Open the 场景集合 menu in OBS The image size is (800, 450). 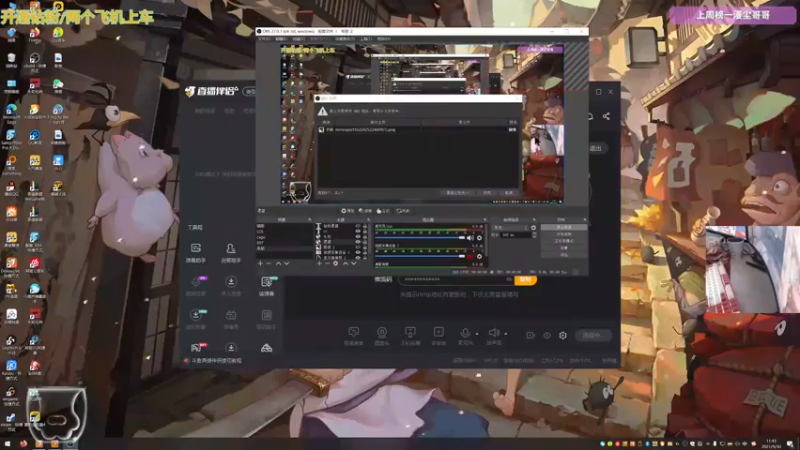click(x=345, y=39)
